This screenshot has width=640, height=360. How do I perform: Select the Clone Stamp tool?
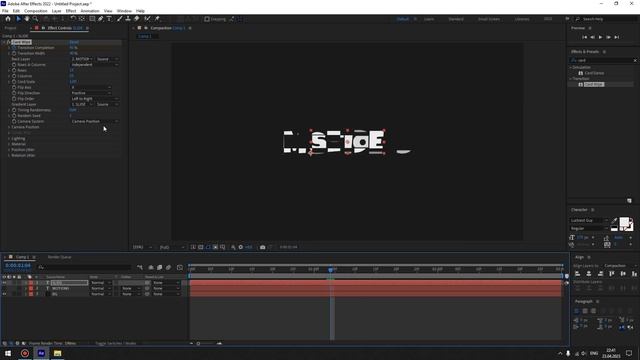coord(128,19)
